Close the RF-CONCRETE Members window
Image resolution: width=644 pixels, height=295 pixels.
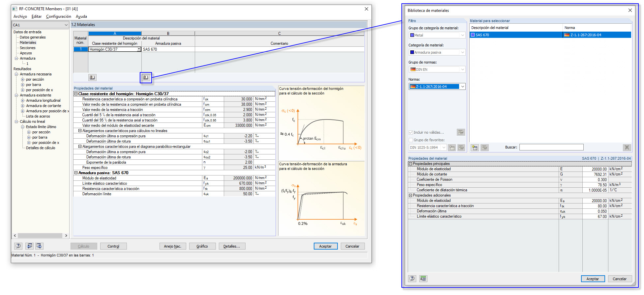[366, 9]
